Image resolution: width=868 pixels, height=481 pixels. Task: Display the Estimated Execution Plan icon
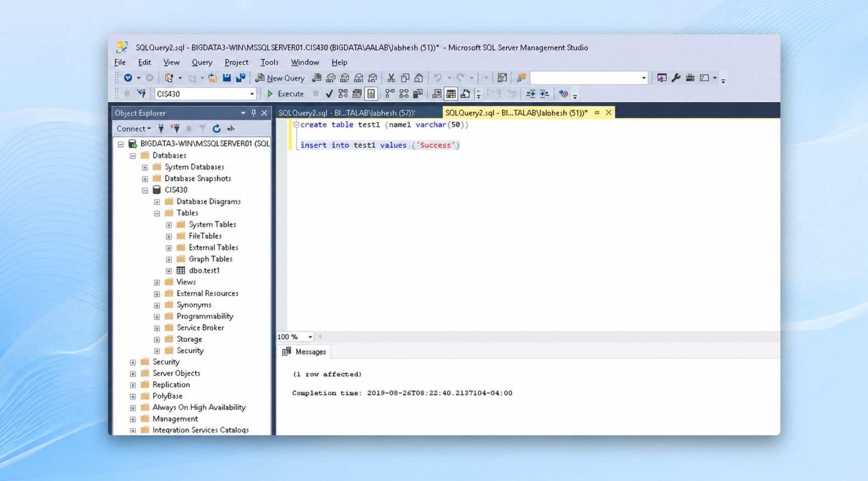tap(343, 94)
